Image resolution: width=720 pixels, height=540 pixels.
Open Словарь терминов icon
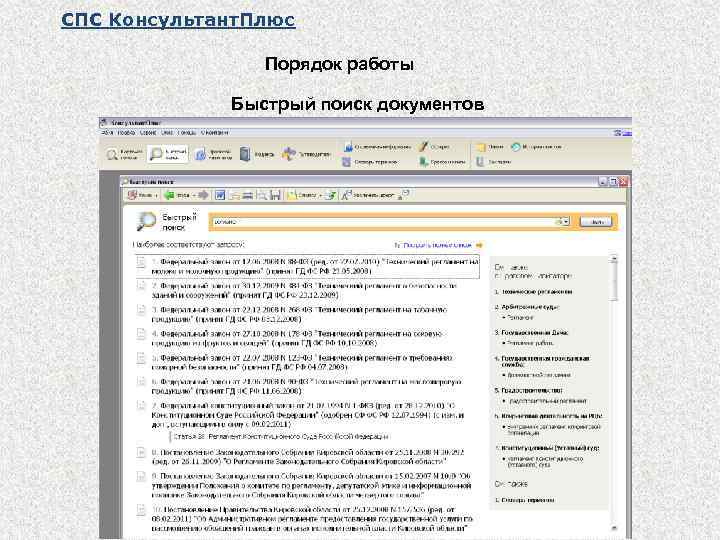pyautogui.click(x=347, y=162)
